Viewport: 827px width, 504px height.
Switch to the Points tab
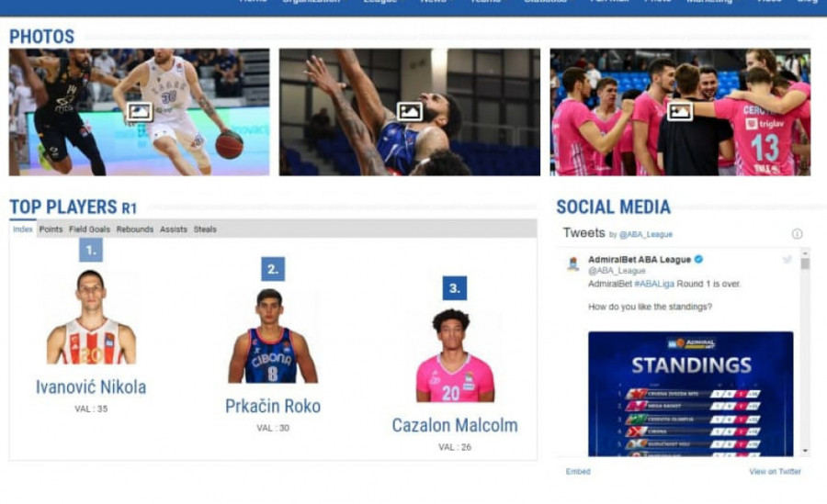point(51,230)
